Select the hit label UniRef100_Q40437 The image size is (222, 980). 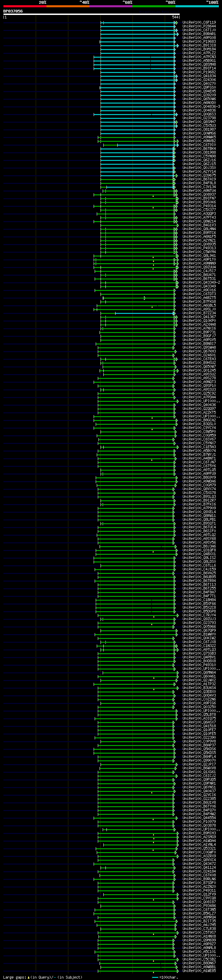coord(199,791)
